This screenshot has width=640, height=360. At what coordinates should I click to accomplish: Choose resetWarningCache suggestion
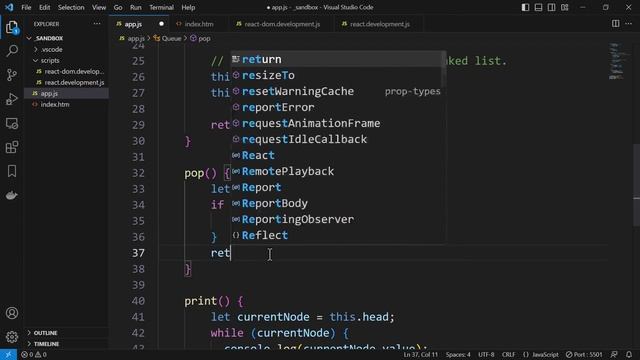[x=338, y=91]
